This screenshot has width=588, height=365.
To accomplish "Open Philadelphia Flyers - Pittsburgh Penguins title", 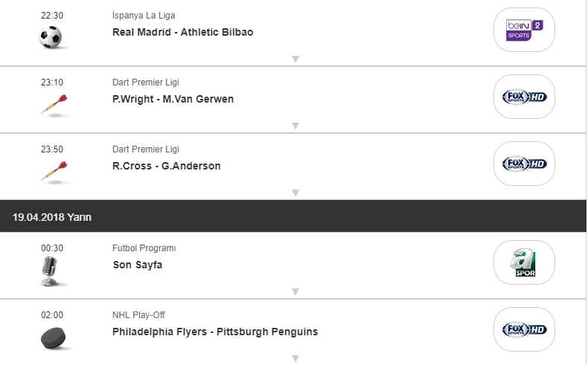I will click(x=215, y=332).
